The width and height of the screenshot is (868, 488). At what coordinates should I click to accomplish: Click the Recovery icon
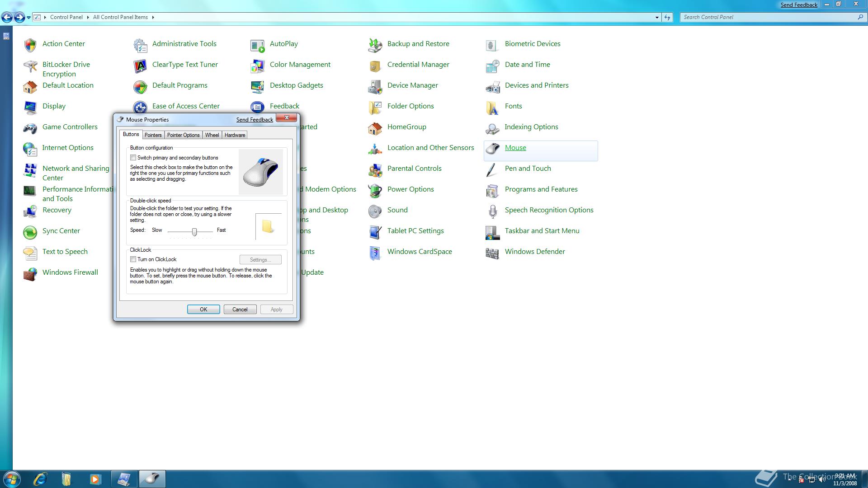[x=30, y=211]
